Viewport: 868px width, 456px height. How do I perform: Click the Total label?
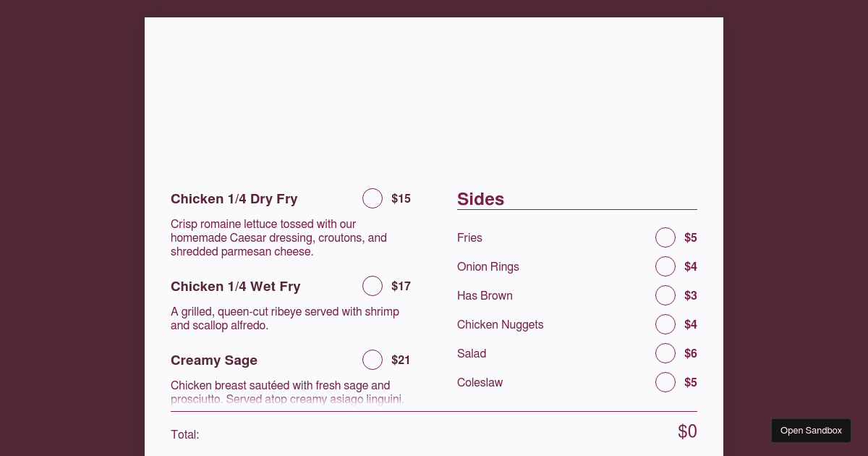coord(184,434)
